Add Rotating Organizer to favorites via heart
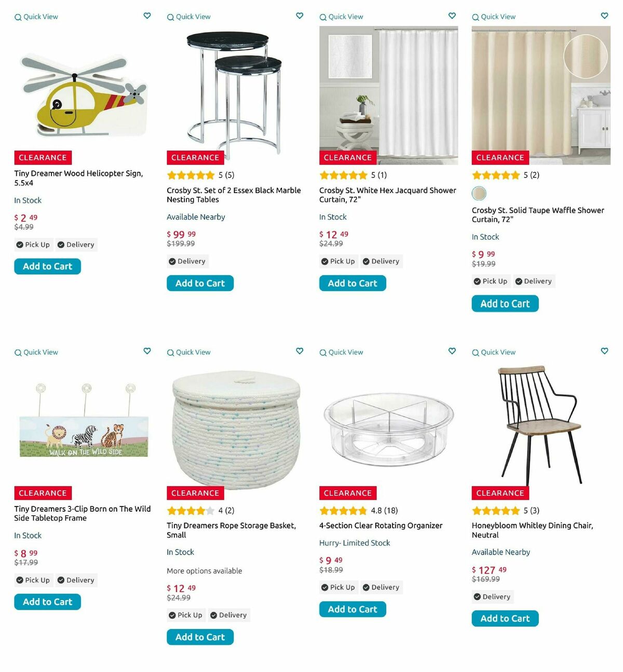This screenshot has height=672, width=623. (x=452, y=351)
